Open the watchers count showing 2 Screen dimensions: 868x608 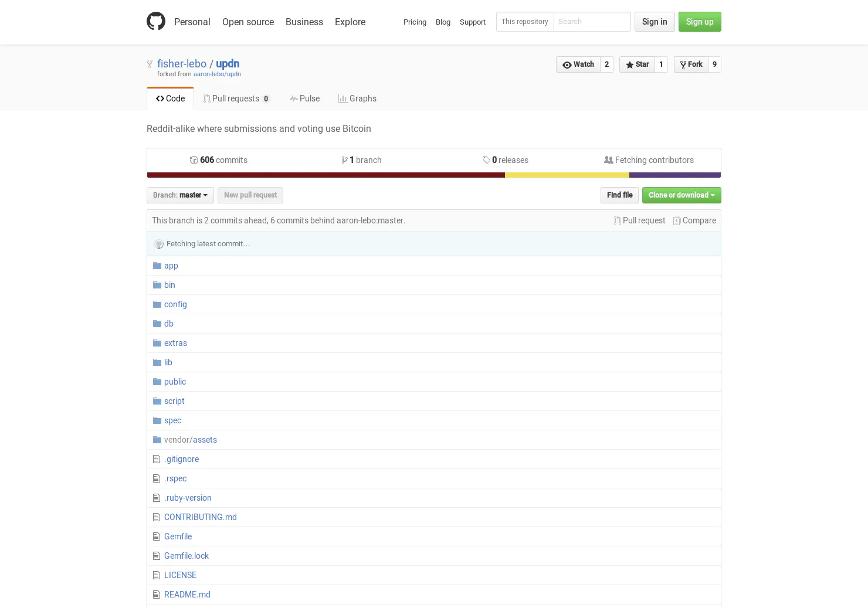(607, 64)
